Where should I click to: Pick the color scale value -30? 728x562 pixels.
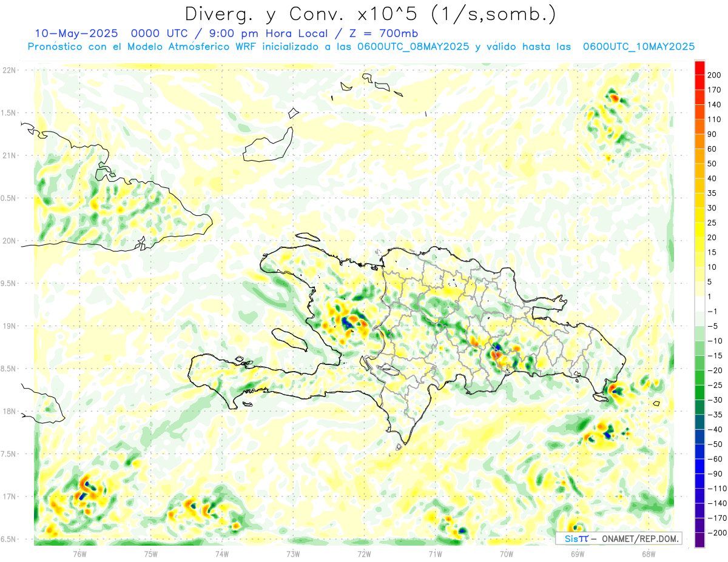coord(715,400)
